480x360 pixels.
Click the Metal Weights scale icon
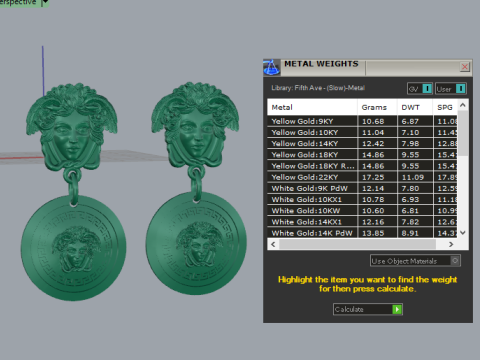pyautogui.click(x=271, y=68)
